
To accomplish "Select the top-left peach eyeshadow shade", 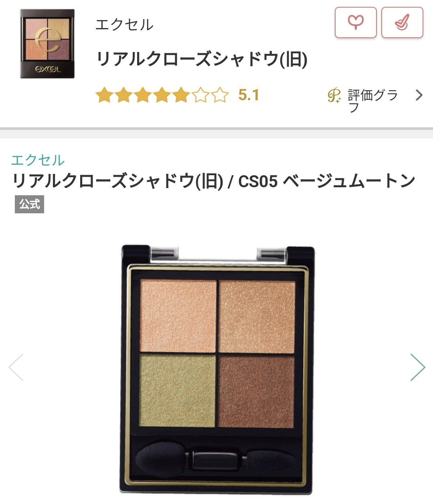I will (178, 316).
